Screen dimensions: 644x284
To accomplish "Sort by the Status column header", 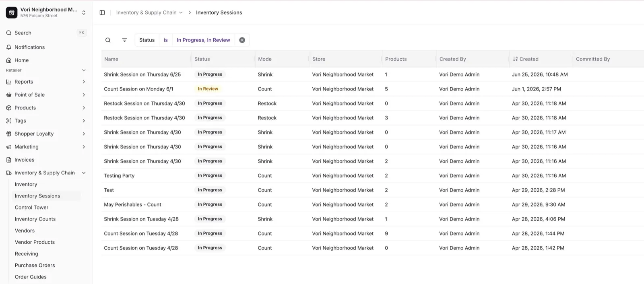I will click(202, 59).
